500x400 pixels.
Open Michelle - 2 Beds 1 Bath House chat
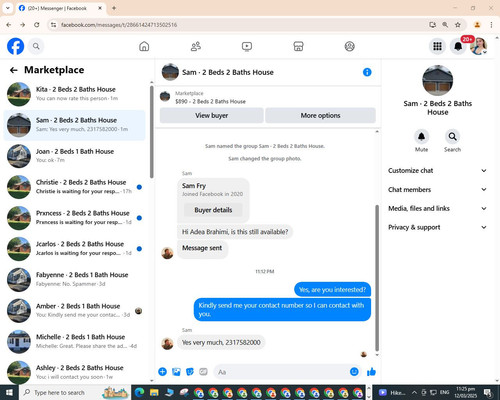(75, 341)
